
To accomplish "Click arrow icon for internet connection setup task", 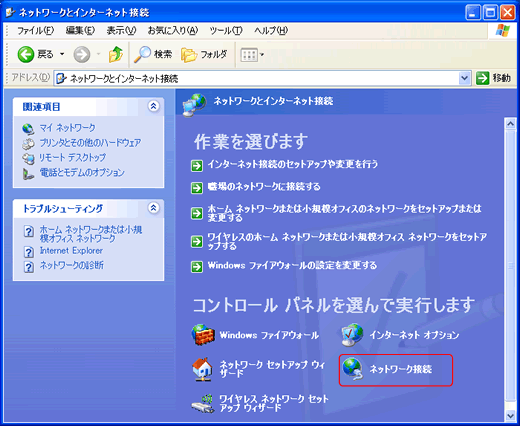I will click(197, 165).
